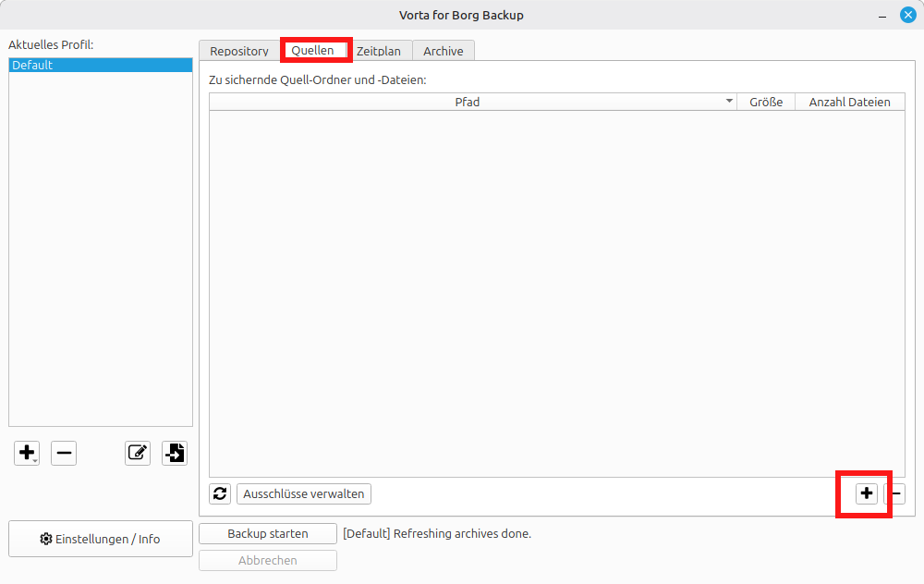Add a source folder or file
Viewport: 924px width, 584px height.
pyautogui.click(x=867, y=493)
